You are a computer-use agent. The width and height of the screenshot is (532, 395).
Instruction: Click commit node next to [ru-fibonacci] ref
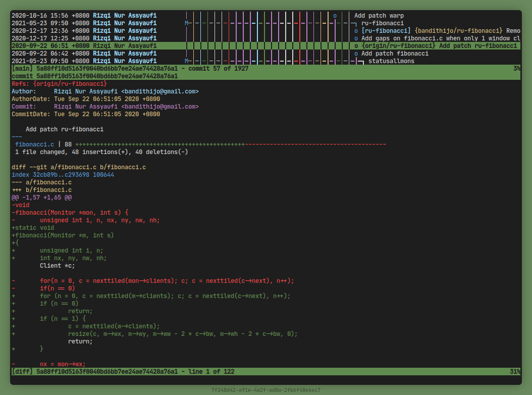(356, 31)
